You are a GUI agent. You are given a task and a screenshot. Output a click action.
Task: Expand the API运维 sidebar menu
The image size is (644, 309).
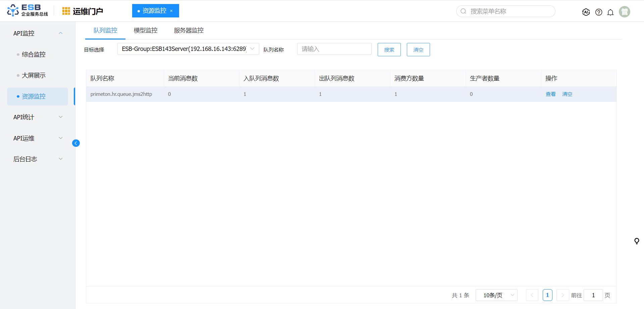38,138
